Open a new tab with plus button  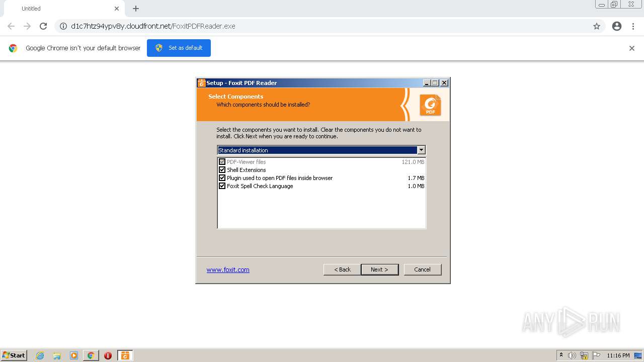tap(136, 9)
